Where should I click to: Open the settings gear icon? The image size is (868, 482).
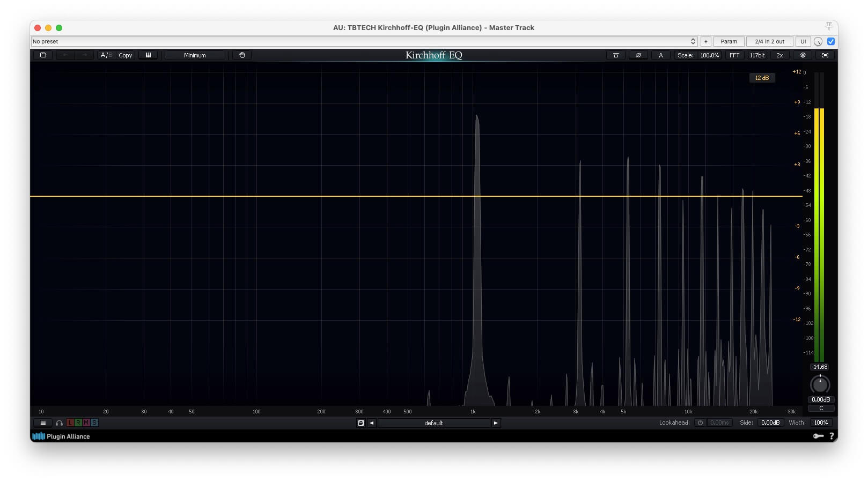click(803, 55)
